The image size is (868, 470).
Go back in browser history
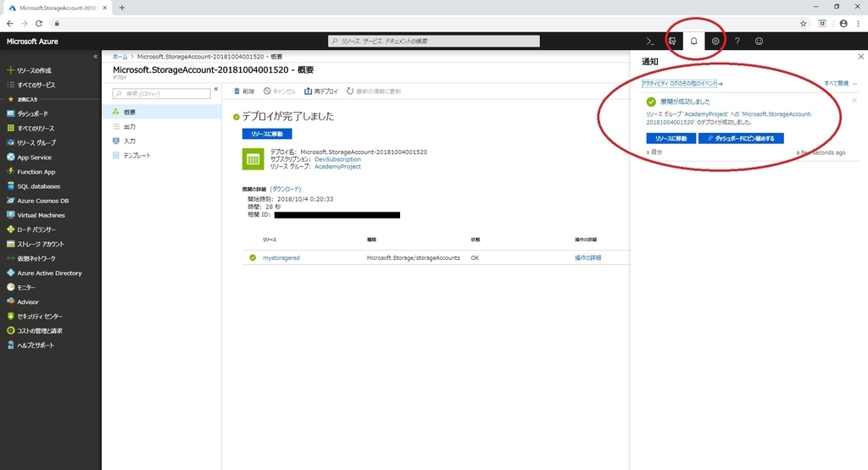pos(10,23)
